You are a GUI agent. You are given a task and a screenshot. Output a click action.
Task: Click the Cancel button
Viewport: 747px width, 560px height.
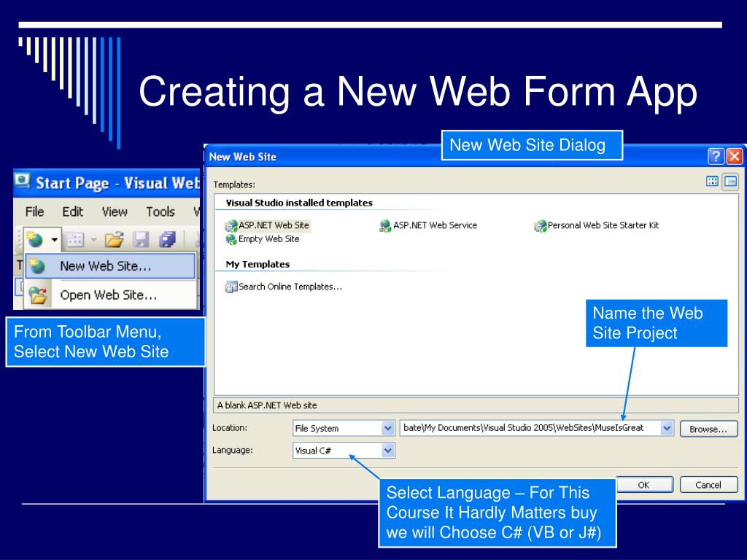point(708,485)
